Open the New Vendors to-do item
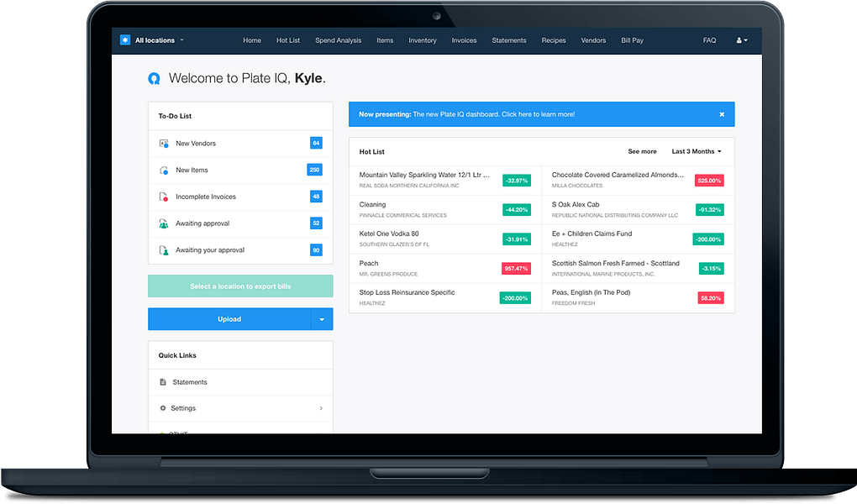The image size is (857, 504). click(240, 143)
